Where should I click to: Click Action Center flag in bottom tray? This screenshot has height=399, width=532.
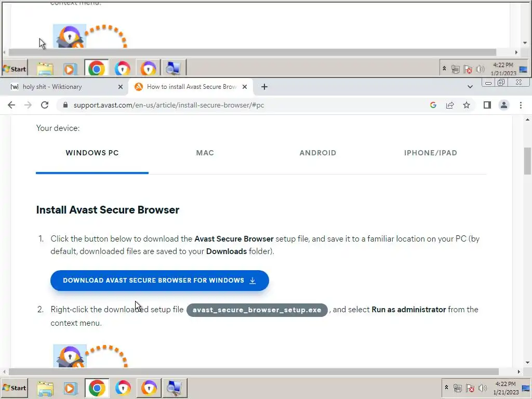coord(470,388)
